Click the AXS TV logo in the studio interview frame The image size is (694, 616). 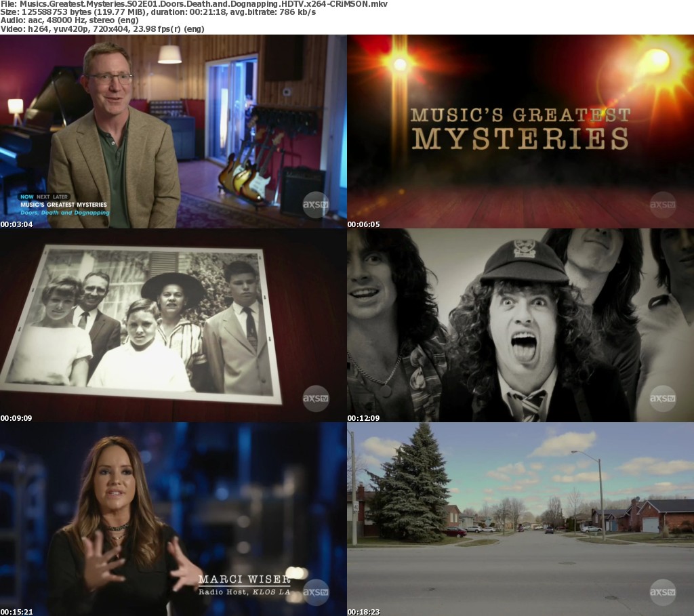click(x=316, y=205)
